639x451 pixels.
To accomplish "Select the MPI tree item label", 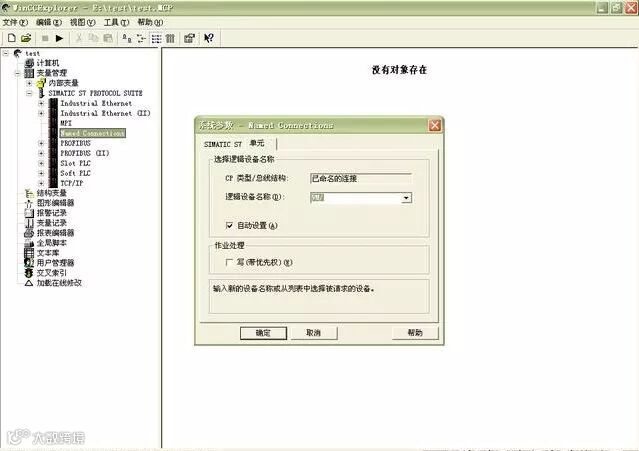I will (x=66, y=123).
